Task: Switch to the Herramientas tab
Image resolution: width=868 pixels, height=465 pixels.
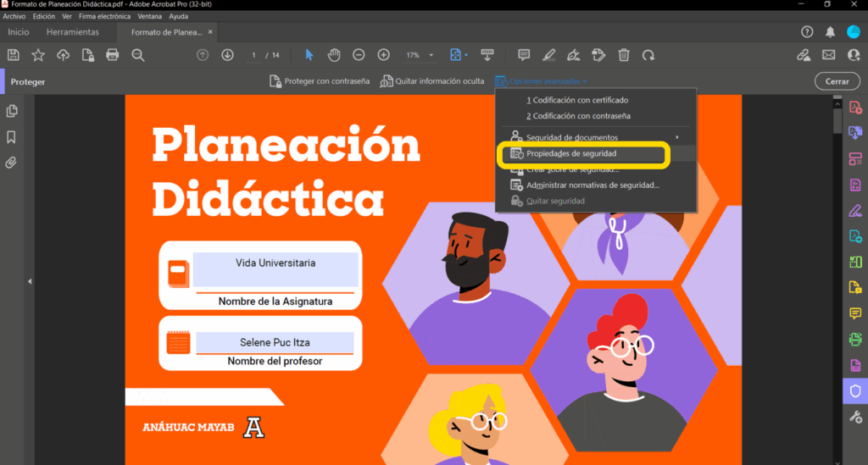Action: [73, 32]
